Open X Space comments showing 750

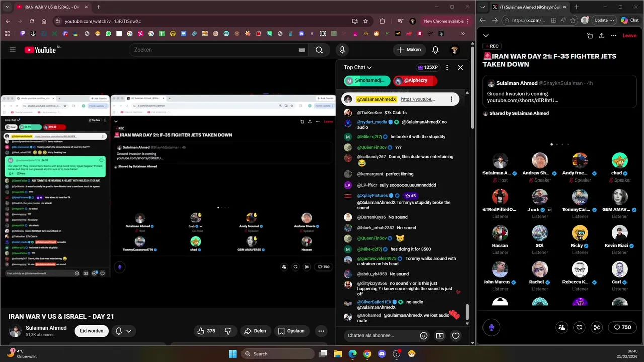point(622,327)
